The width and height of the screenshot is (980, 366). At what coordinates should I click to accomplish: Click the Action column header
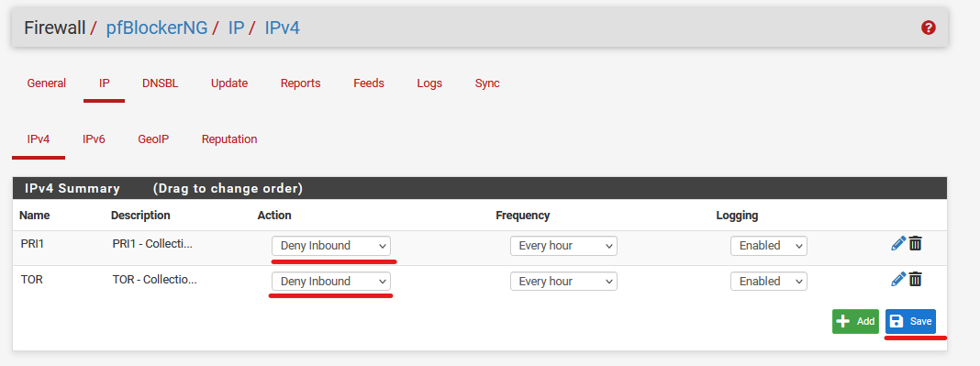(x=274, y=216)
